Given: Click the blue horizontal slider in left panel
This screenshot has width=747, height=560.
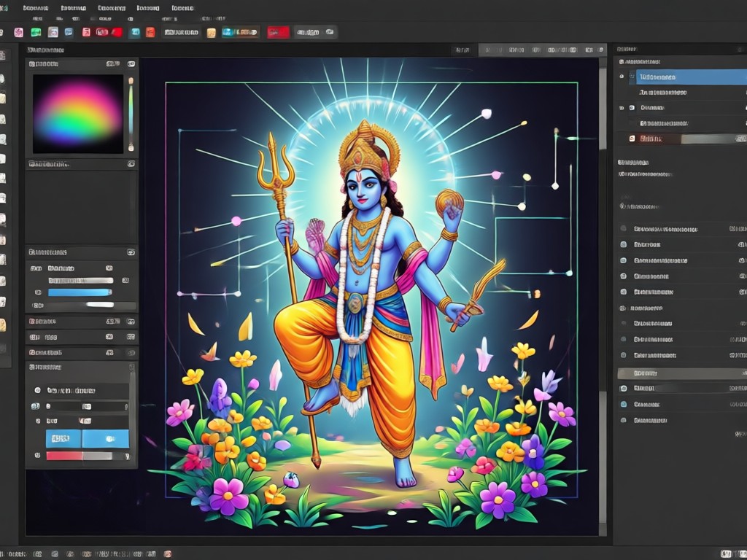Looking at the screenshot, I should (80, 292).
